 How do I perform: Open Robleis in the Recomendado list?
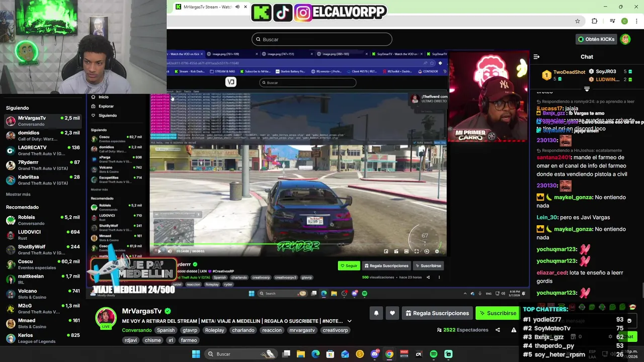(43, 220)
